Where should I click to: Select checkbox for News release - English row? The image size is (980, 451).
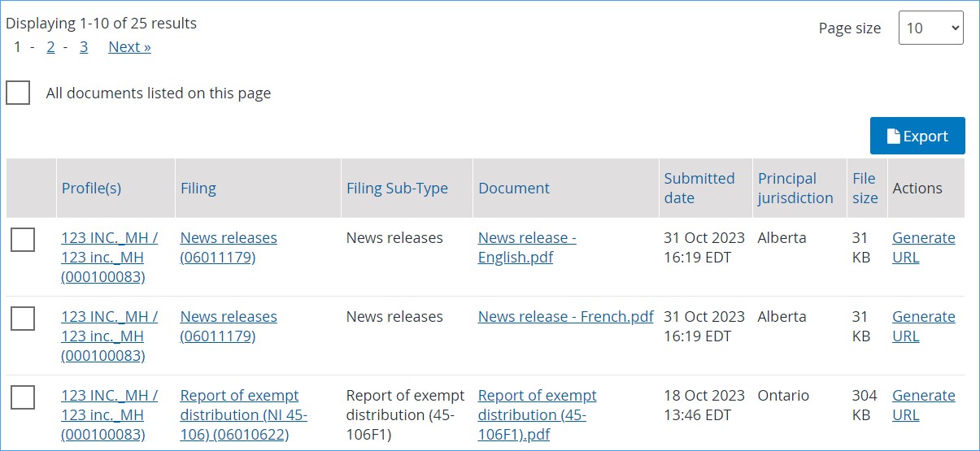tap(23, 240)
